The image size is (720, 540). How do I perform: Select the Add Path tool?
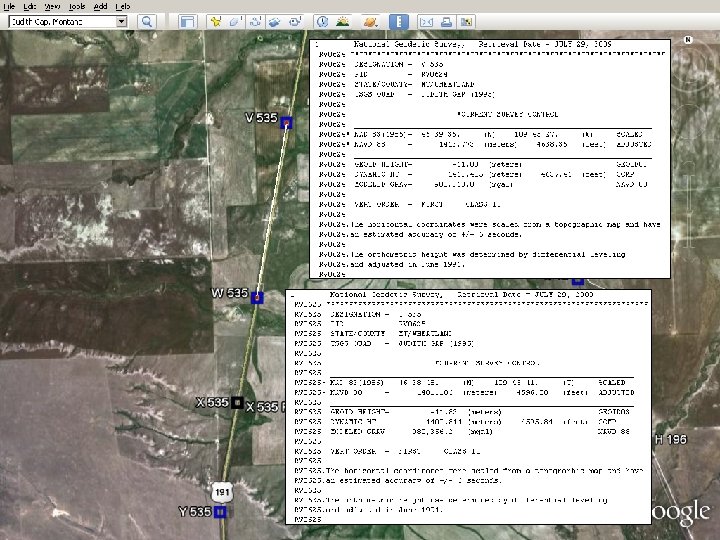pyautogui.click(x=256, y=21)
